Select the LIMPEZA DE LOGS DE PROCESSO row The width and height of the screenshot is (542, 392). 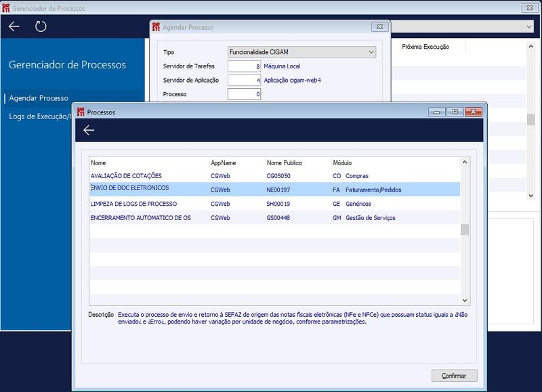[275, 204]
